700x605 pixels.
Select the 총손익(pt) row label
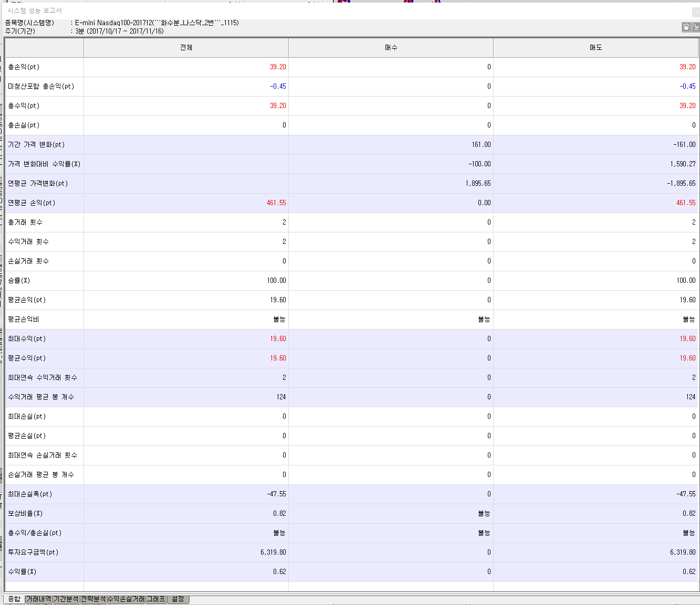pyautogui.click(x=24, y=67)
